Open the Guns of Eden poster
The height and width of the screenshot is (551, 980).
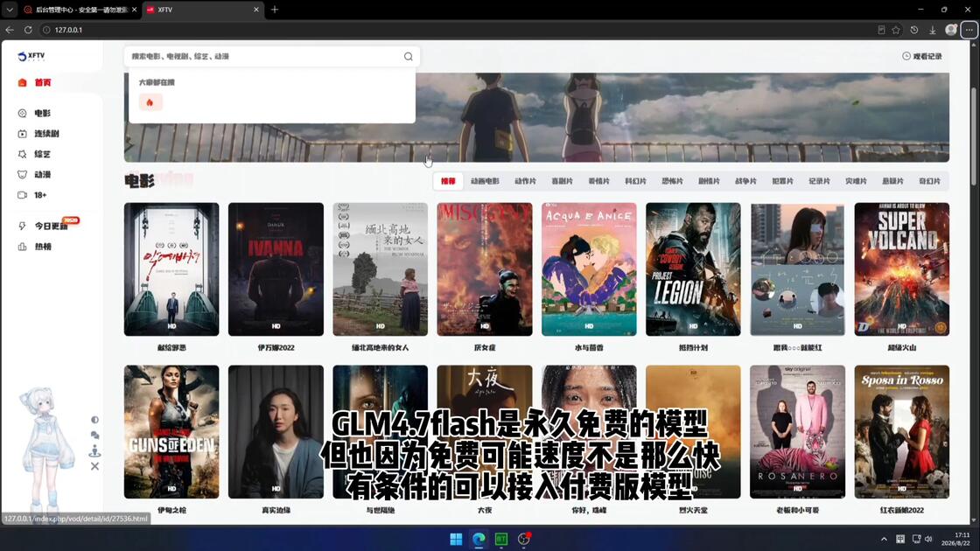tap(171, 432)
